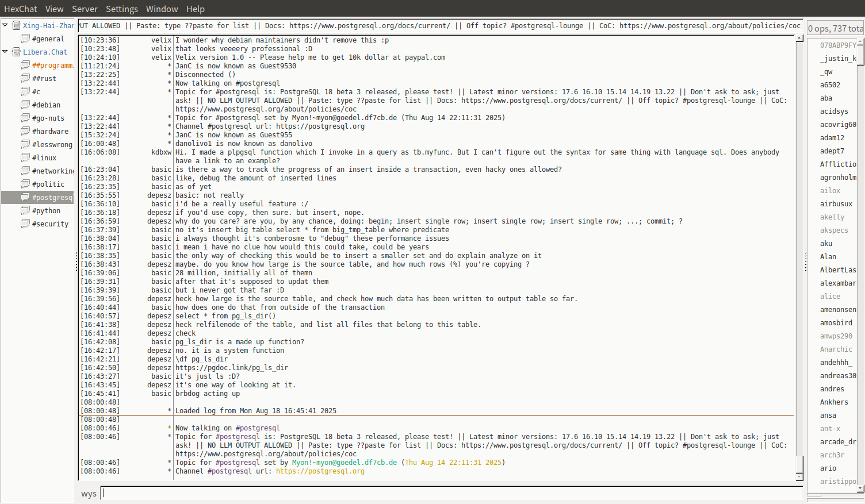865x504 pixels.
Task: Select user Alan in user list
Action: pos(828,257)
